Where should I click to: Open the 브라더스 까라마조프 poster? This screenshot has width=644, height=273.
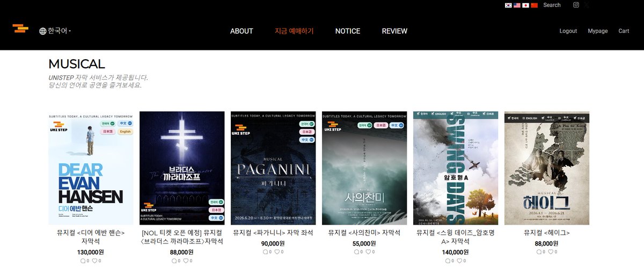[182, 168]
